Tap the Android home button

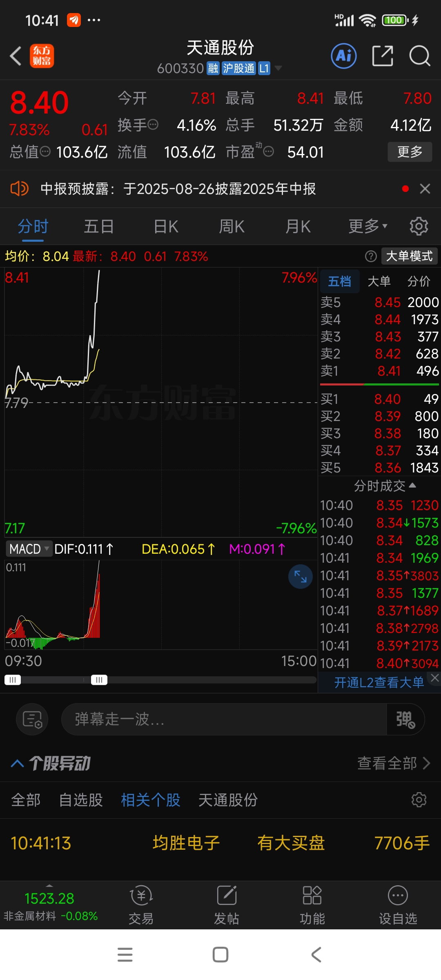220,955
